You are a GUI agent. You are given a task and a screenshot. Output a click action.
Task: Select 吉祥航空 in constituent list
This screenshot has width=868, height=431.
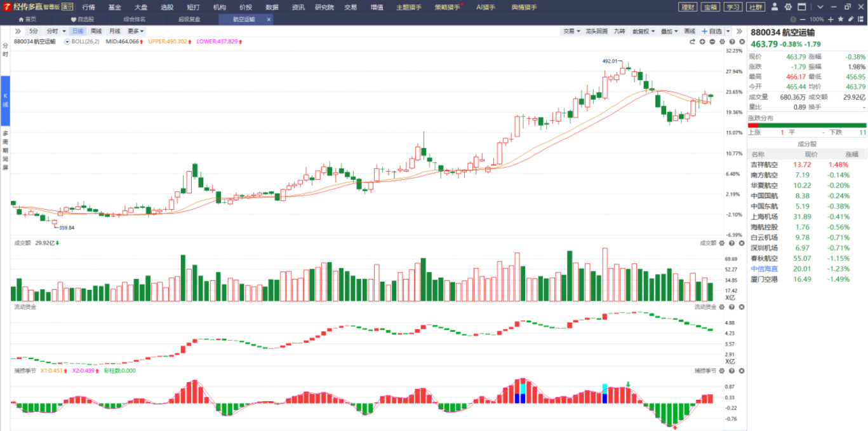pyautogui.click(x=765, y=165)
